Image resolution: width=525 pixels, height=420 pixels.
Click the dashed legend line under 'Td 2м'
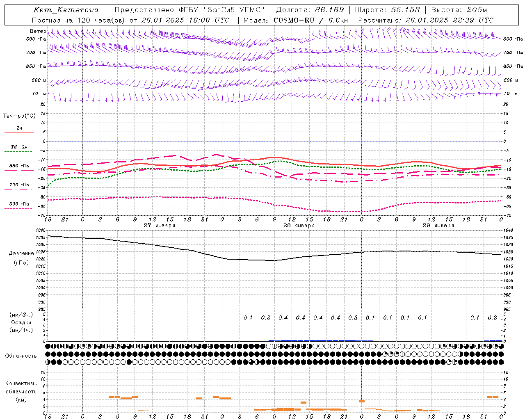(19, 152)
